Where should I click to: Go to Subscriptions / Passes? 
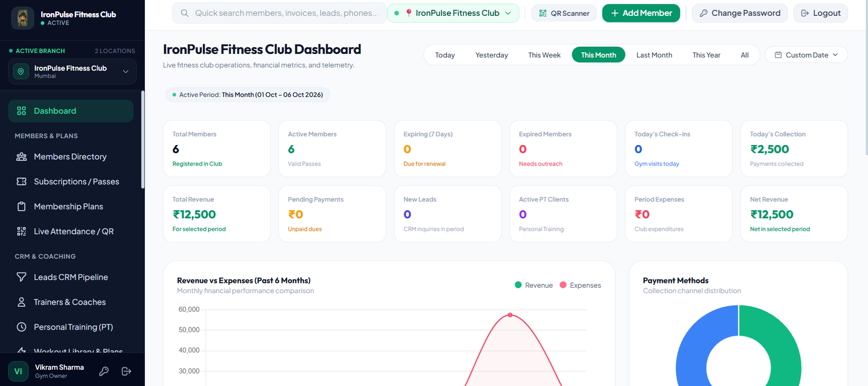(x=71, y=181)
